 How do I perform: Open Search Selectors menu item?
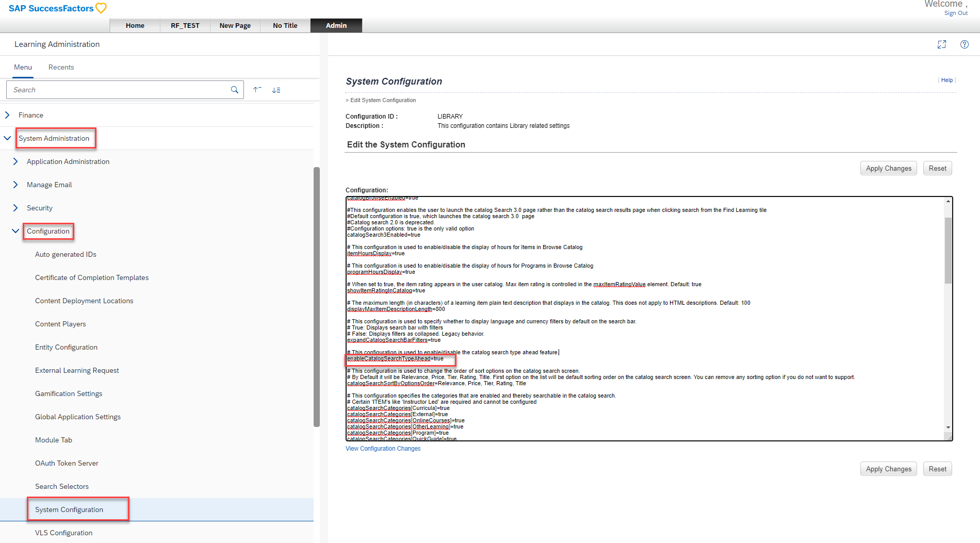[x=62, y=486]
